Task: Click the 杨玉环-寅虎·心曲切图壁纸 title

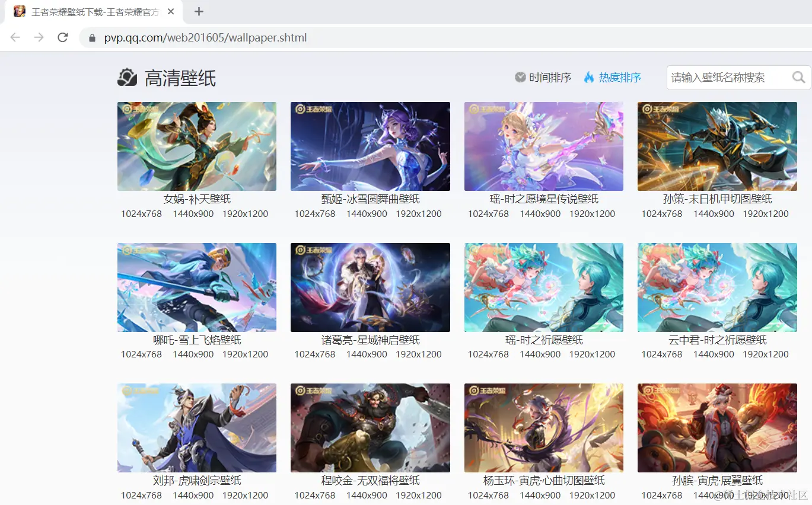Action: (x=544, y=481)
